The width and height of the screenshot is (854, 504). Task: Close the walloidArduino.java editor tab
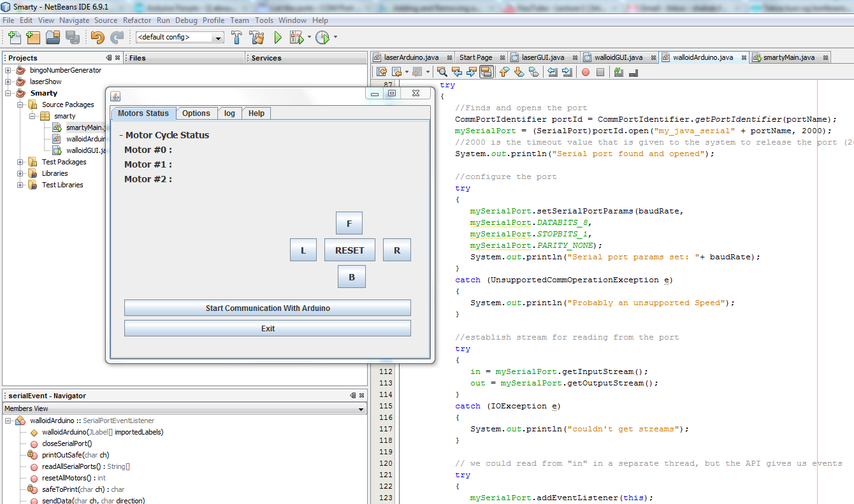[743, 57]
